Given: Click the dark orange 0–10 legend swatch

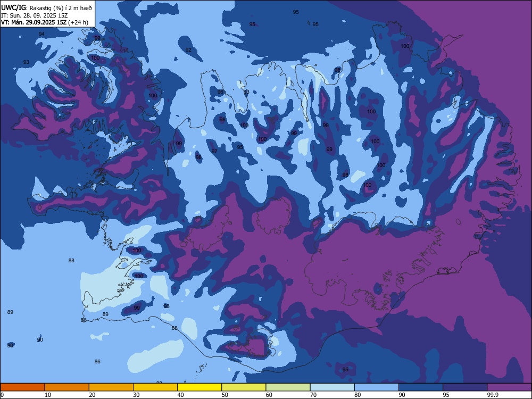Looking at the screenshot, I should [x=22, y=387].
